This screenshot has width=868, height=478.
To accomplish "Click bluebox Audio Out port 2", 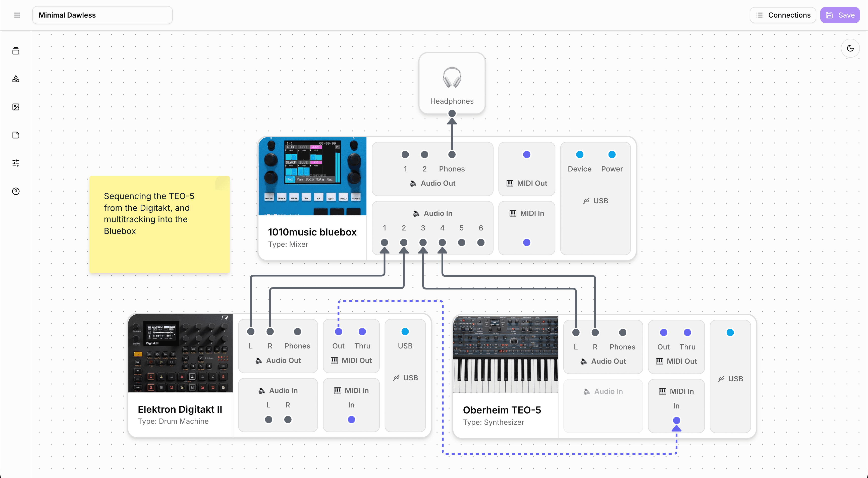I will [x=424, y=155].
